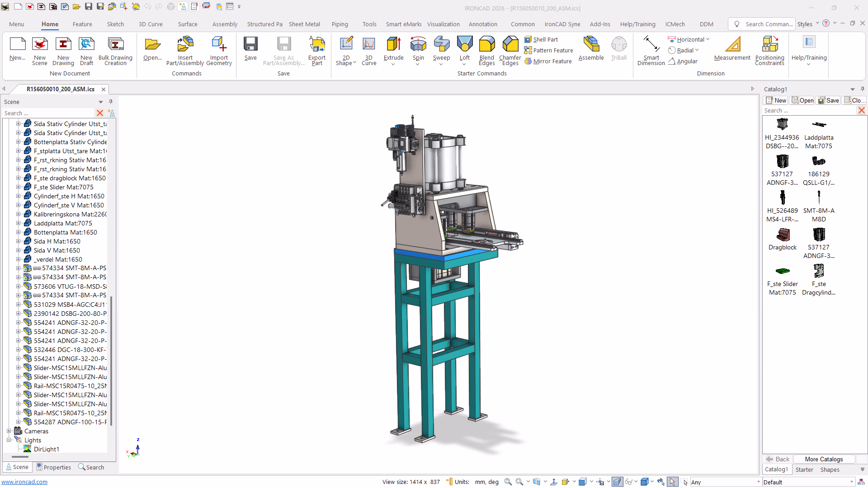Pin the Scene panel
This screenshot has width=868, height=488.
coord(111,102)
